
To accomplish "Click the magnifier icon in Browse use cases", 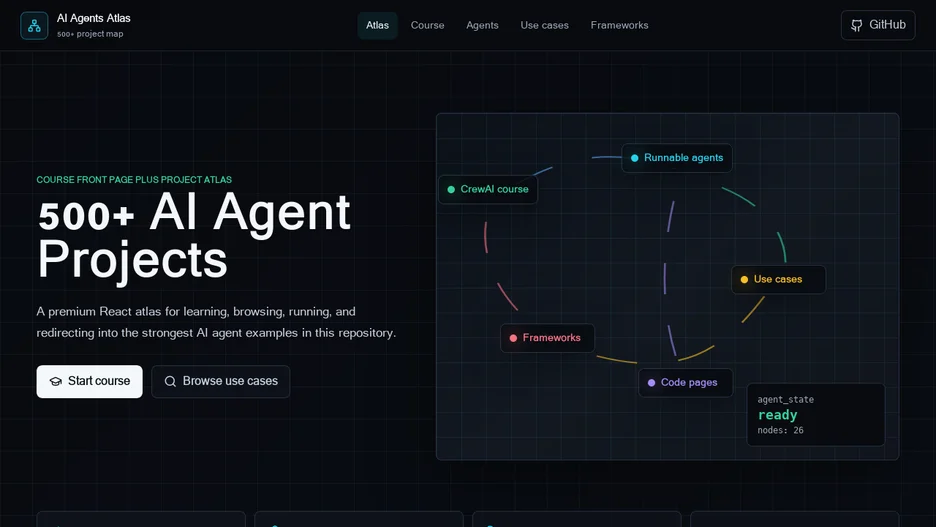I will [x=170, y=381].
